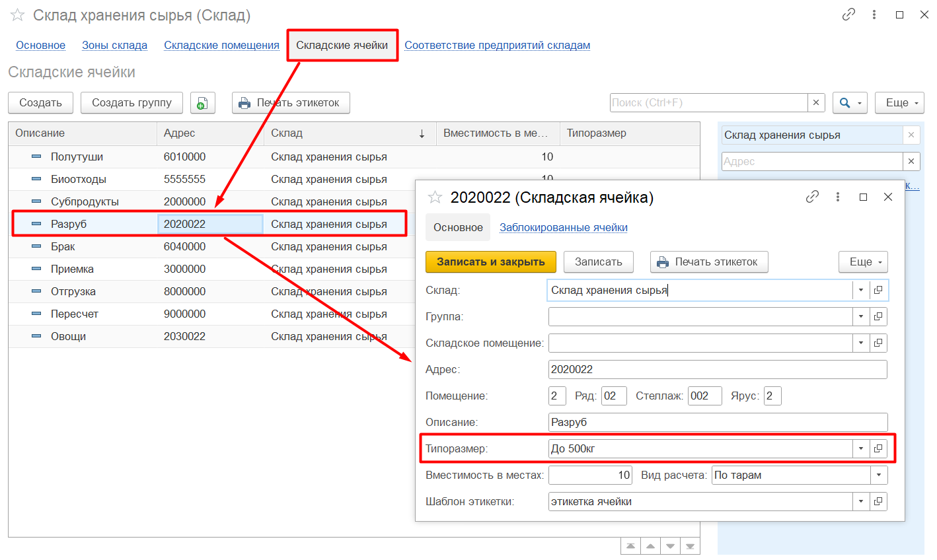Star the 2020022 cell dialog as favorite
This screenshot has width=937, height=560.
point(435,197)
